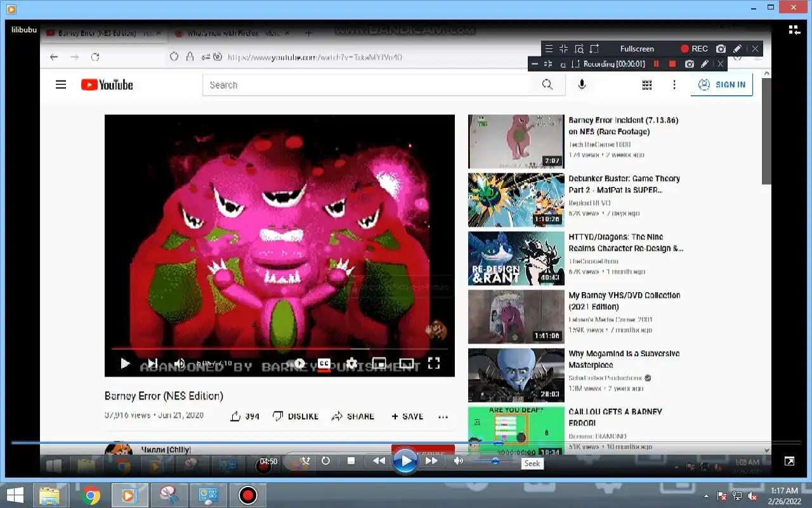The height and width of the screenshot is (508, 812).
Task: Click the full-screen view icon beside playback controls
Action: click(x=789, y=461)
